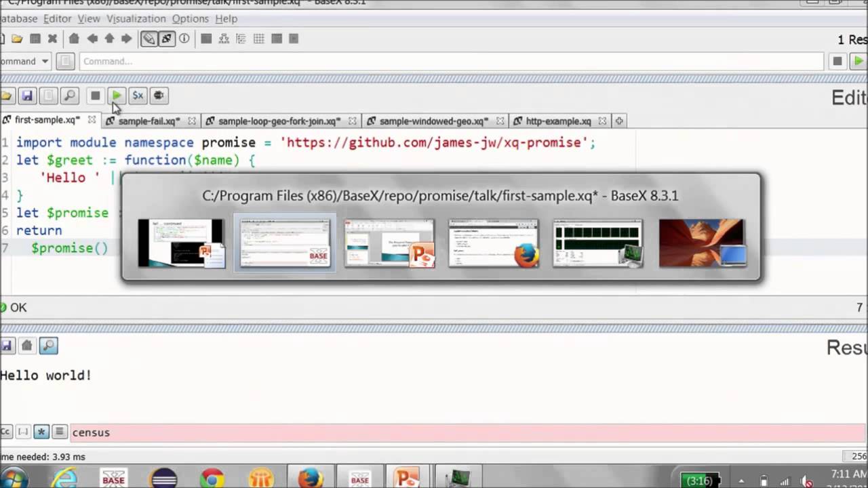Open the Explorer visualization view
Screen dimensions: 868x488
tap(293, 39)
